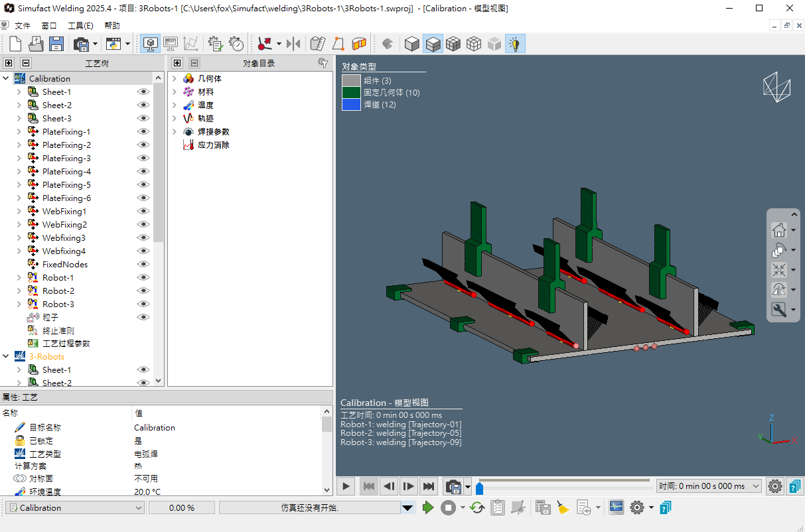Viewport: 805px width, 532px height.
Task: Click the clipboard ruler measure icon
Action: pos(317,44)
